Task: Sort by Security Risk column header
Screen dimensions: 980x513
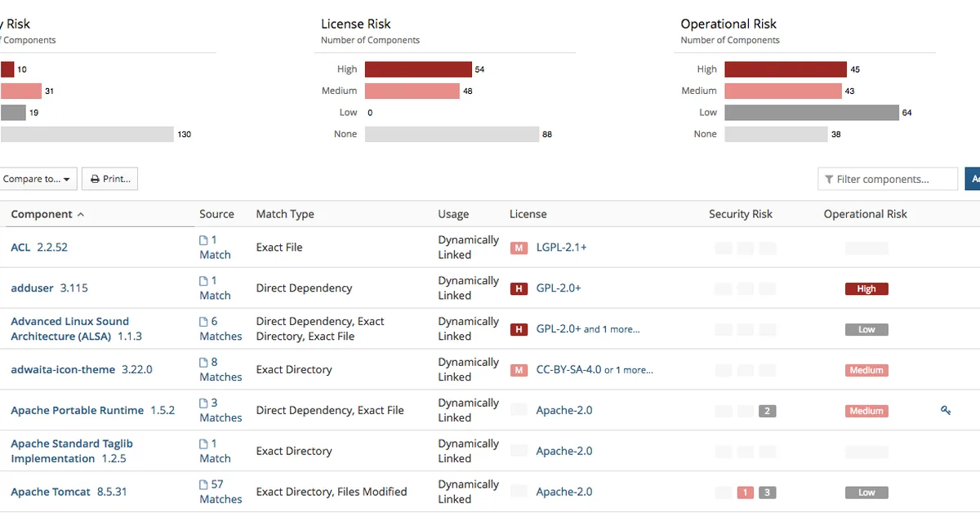Action: pyautogui.click(x=740, y=214)
